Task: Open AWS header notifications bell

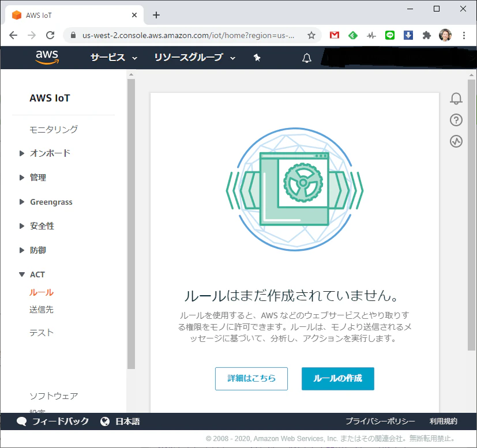Action: (x=307, y=58)
